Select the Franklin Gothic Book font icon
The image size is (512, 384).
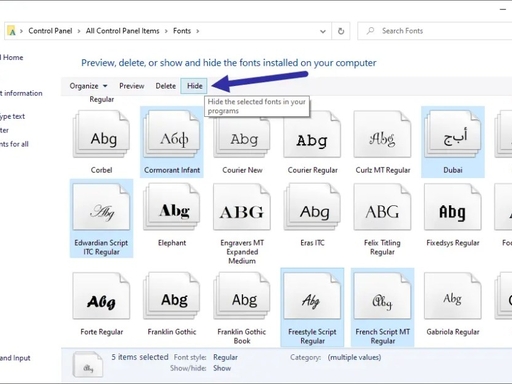[x=242, y=296]
